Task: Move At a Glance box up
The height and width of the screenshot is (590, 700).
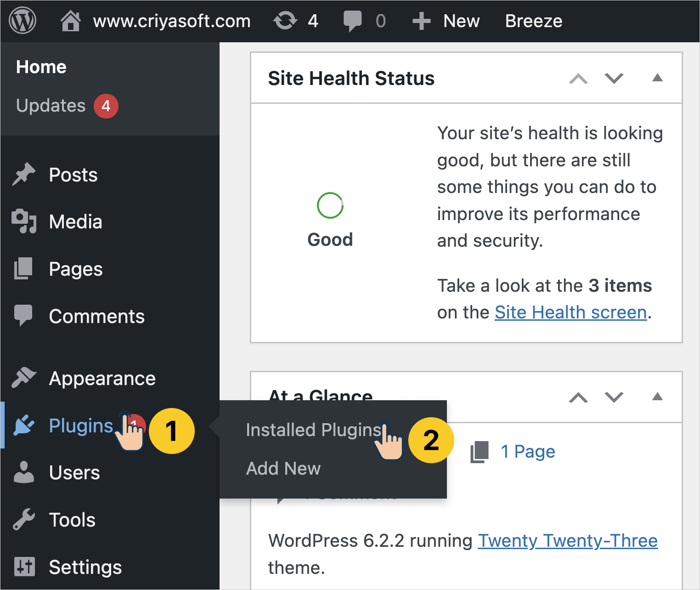Action: click(578, 397)
